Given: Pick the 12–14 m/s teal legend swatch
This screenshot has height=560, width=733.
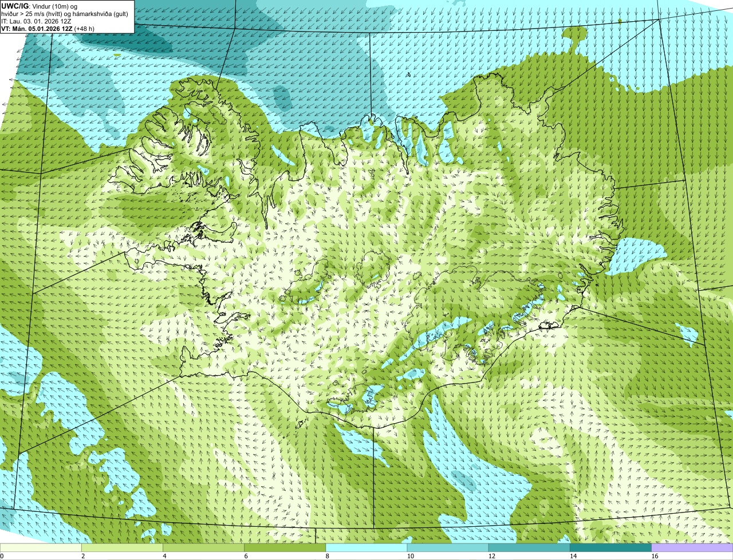Looking at the screenshot, I should 530,547.
